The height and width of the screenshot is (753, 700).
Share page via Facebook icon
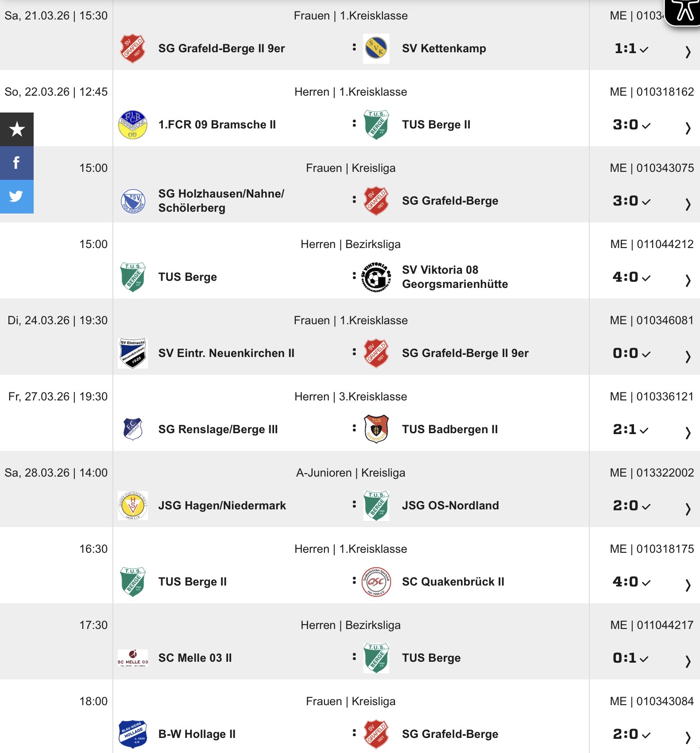pos(17,163)
